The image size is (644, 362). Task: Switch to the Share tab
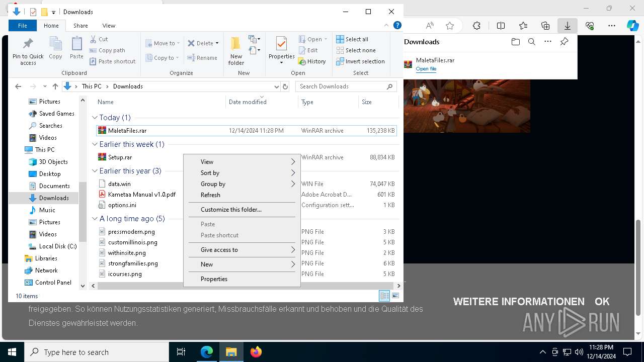[80, 25]
